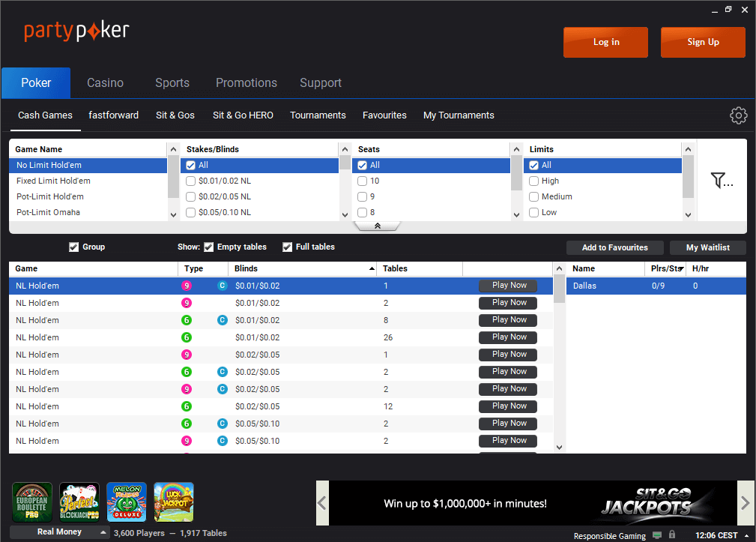
Task: Check the High limits filter
Action: (x=533, y=181)
